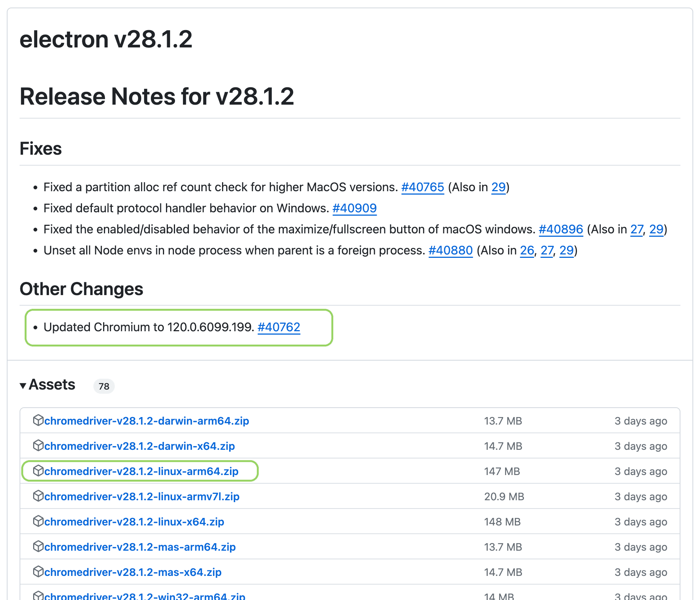Open Chromium update pull request #40762

click(x=279, y=327)
